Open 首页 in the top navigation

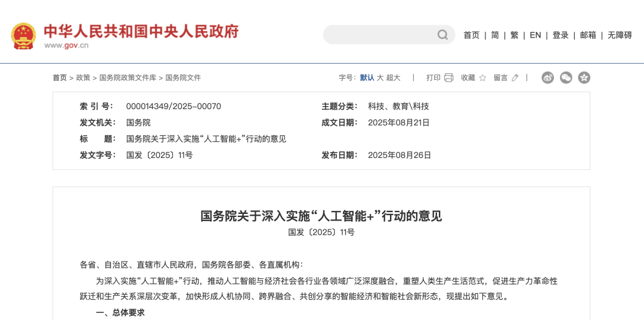pyautogui.click(x=471, y=35)
